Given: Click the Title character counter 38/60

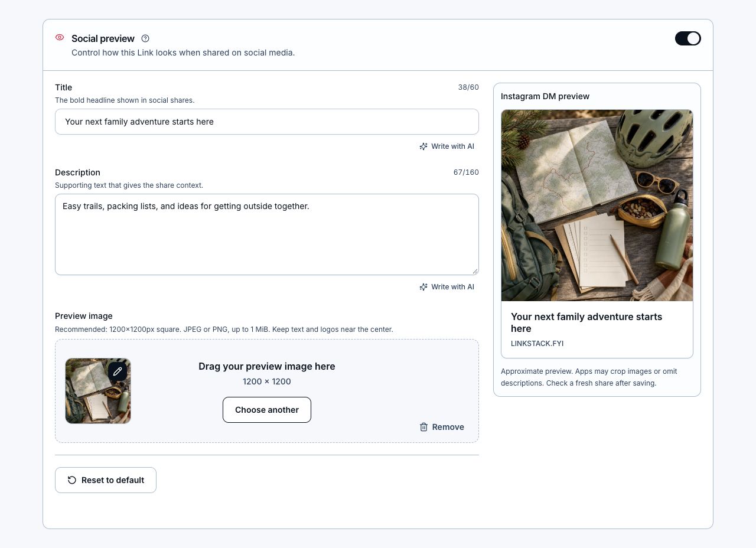Looking at the screenshot, I should click(x=468, y=87).
